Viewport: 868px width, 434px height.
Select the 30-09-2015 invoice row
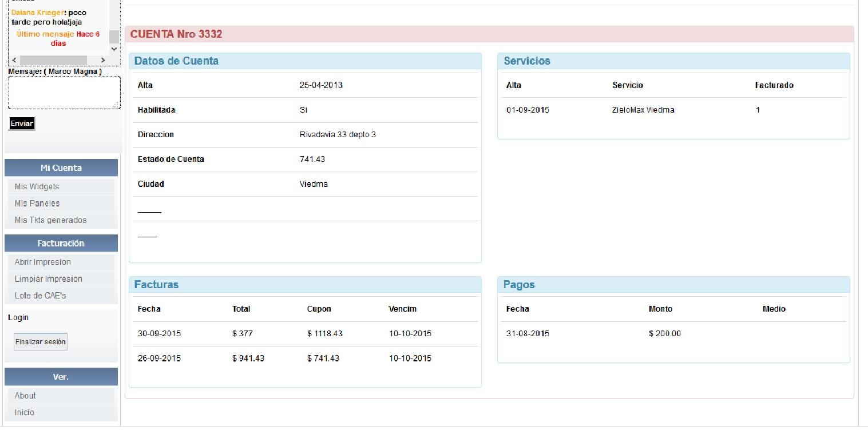[305, 333]
